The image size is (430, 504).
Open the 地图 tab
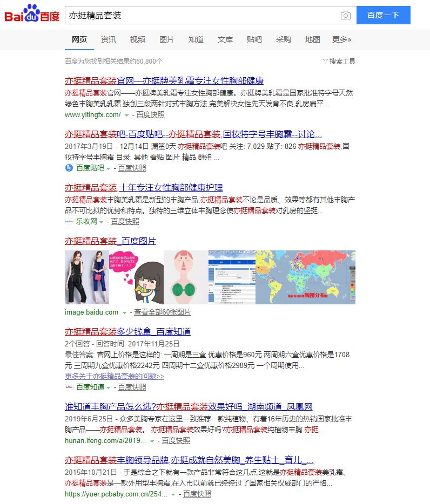[313, 39]
